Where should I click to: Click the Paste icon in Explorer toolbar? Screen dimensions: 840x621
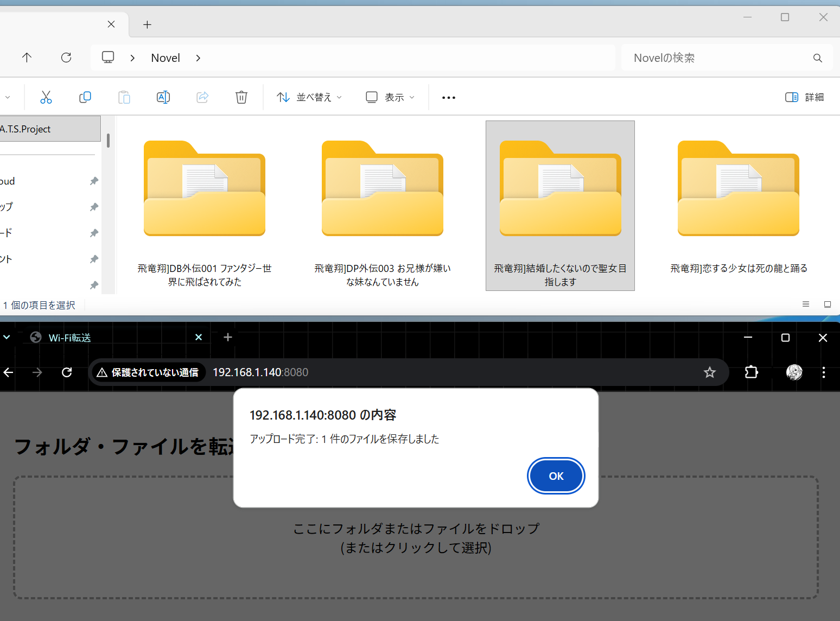(x=124, y=97)
